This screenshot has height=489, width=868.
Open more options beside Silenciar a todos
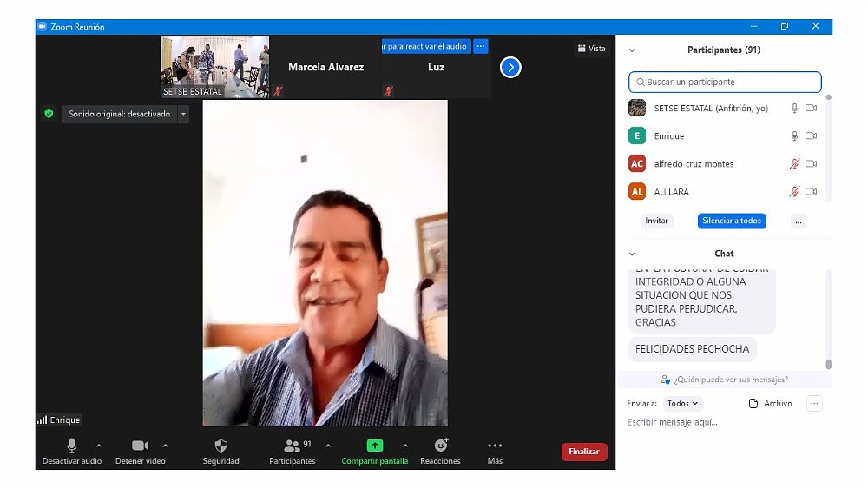tap(799, 221)
